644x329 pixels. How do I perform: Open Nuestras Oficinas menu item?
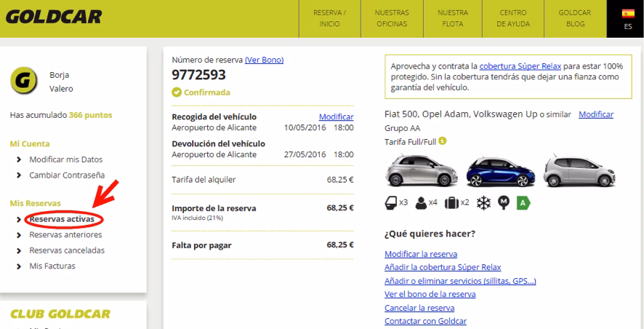(391, 18)
